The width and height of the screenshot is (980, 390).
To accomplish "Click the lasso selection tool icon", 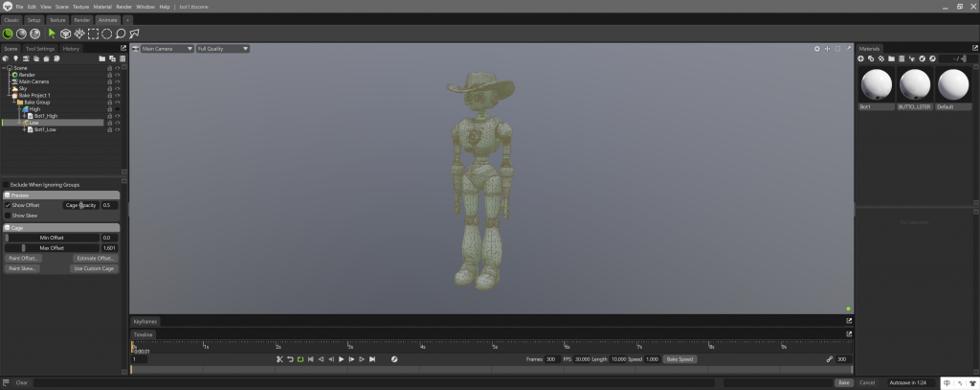I will (121, 34).
